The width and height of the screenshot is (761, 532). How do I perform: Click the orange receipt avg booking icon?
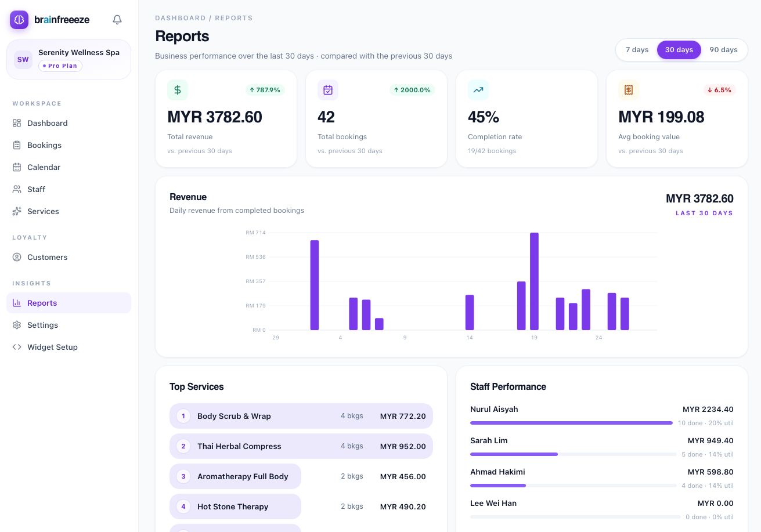(x=629, y=90)
